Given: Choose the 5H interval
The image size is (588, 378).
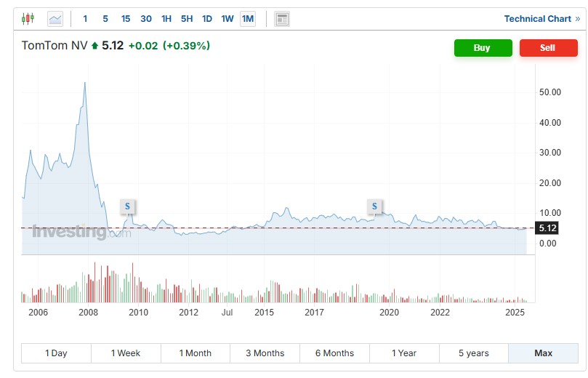Looking at the screenshot, I should pos(187,19).
